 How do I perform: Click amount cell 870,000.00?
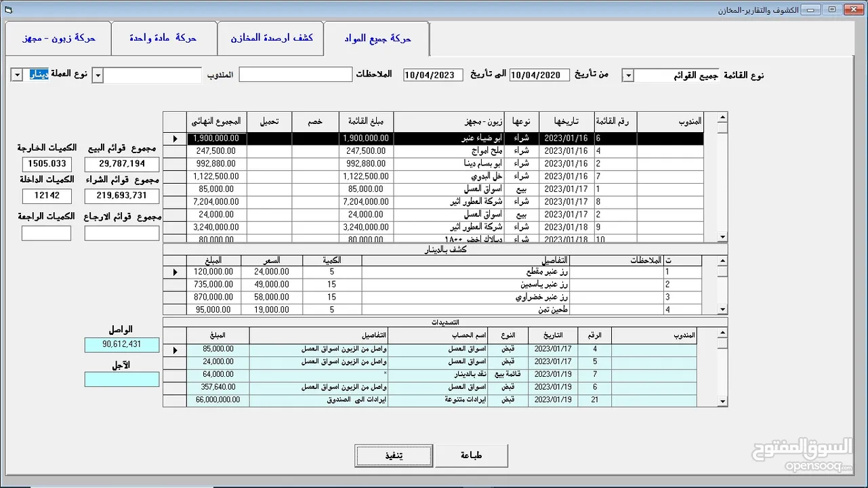click(213, 297)
